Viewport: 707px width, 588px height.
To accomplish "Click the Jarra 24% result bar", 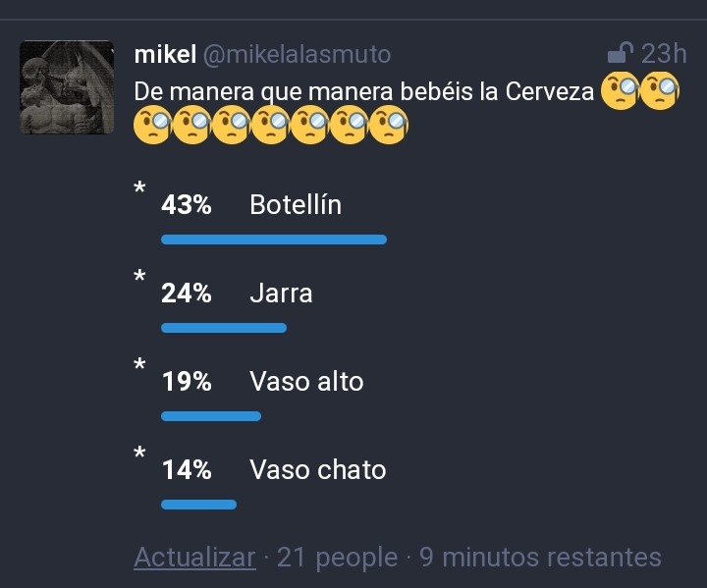I will point(223,328).
